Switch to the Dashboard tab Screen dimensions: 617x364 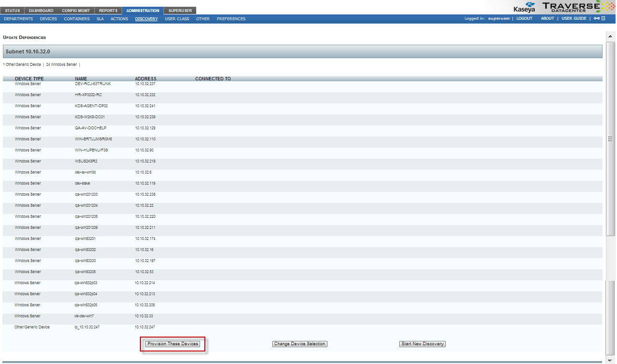tap(41, 11)
